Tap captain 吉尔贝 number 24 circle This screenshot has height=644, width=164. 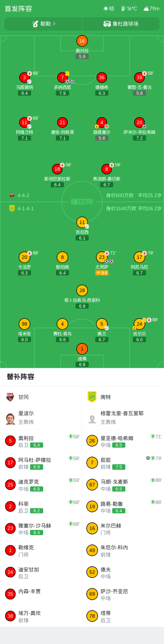pos(139,324)
